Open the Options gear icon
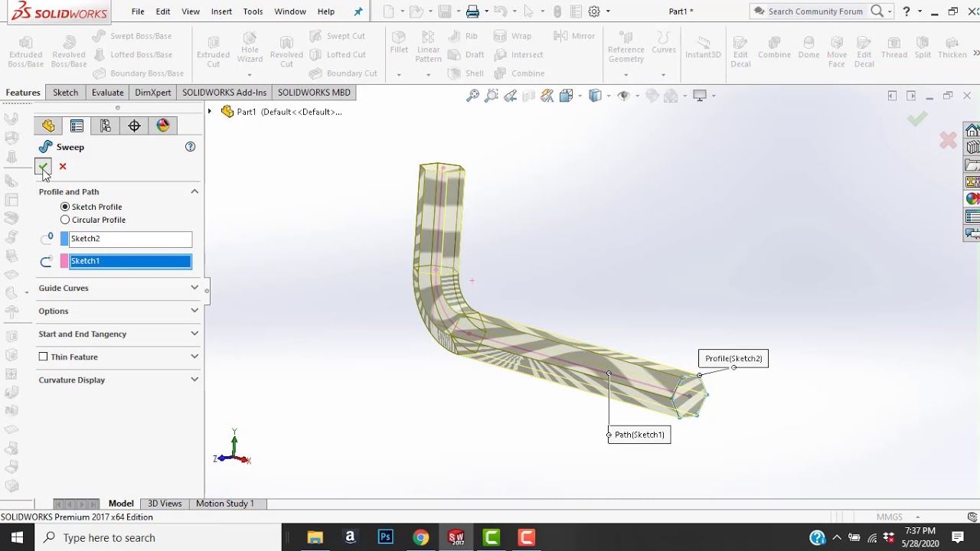 coord(594,11)
